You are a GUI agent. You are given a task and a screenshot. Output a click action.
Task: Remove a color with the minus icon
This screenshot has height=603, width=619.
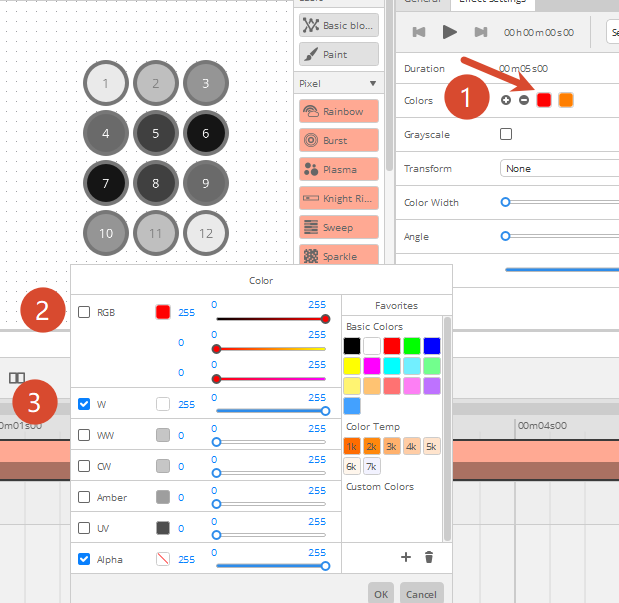[x=524, y=100]
